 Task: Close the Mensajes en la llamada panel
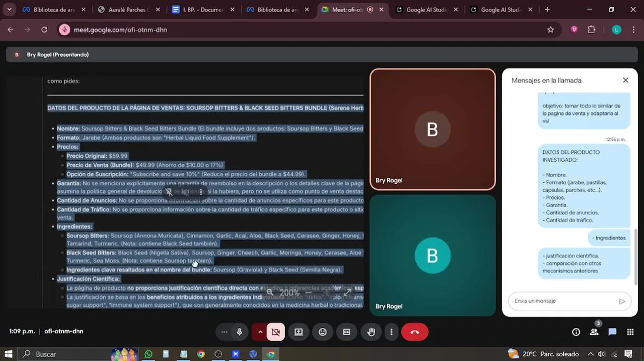(625, 80)
